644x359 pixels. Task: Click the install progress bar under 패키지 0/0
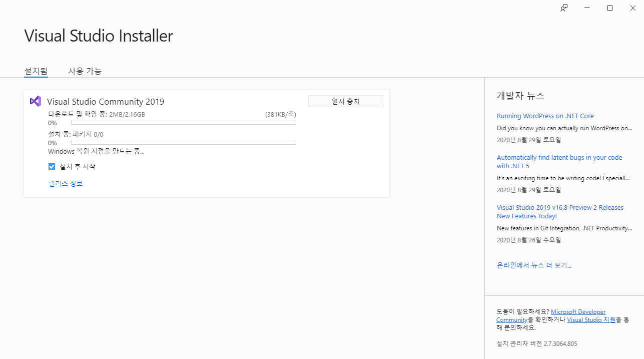tap(183, 143)
